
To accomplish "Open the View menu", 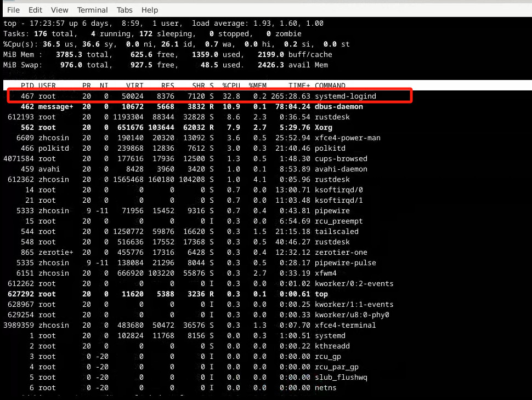I will [59, 10].
